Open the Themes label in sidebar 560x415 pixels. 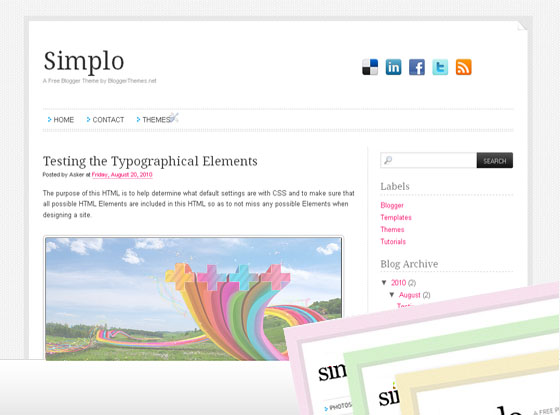point(392,230)
